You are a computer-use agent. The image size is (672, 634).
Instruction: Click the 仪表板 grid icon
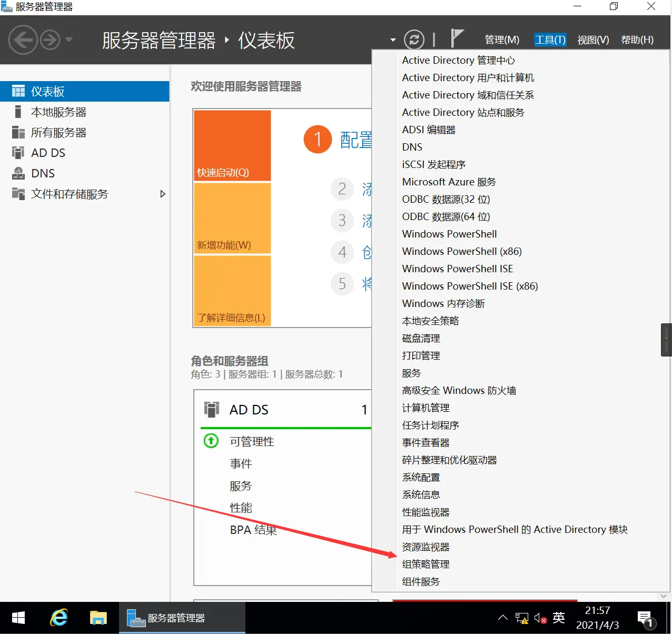(x=18, y=91)
